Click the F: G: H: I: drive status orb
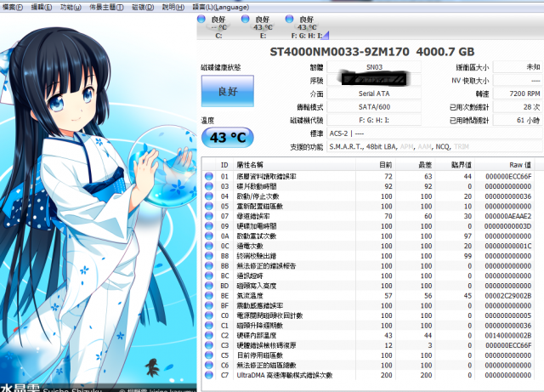Screen dimensions: 544x392 tap(289, 19)
